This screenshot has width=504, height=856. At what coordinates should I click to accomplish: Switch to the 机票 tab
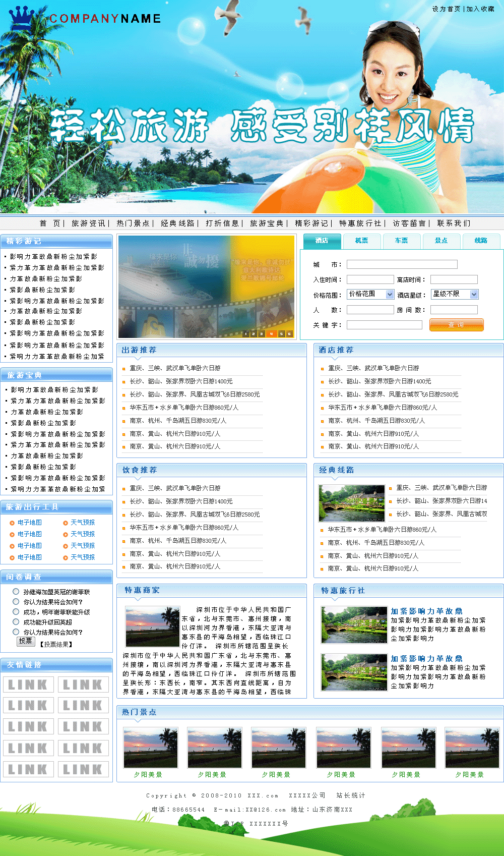pyautogui.click(x=361, y=241)
